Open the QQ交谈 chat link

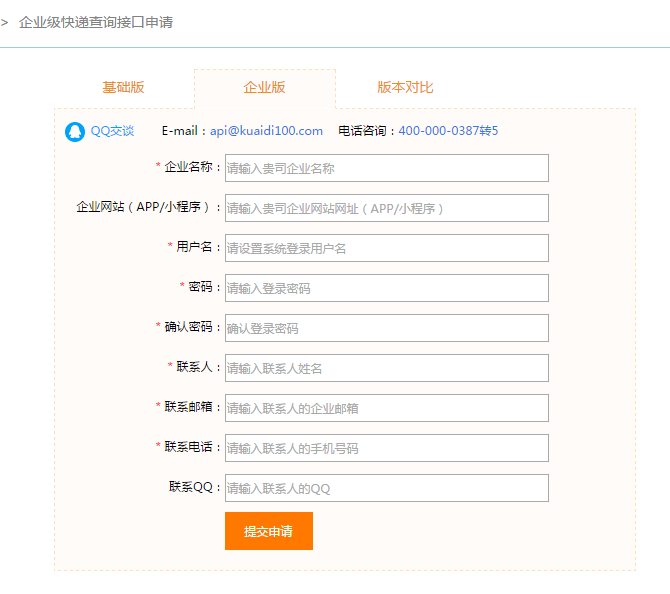112,131
